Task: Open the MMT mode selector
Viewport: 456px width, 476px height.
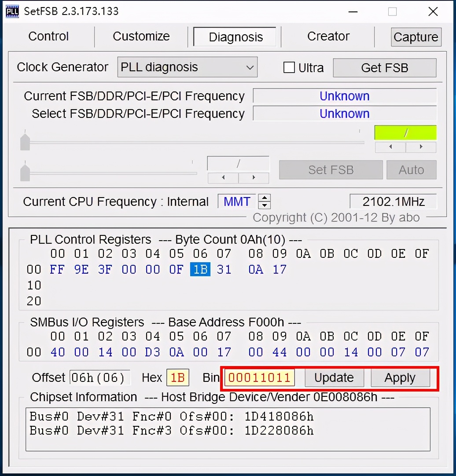Action: 236,201
